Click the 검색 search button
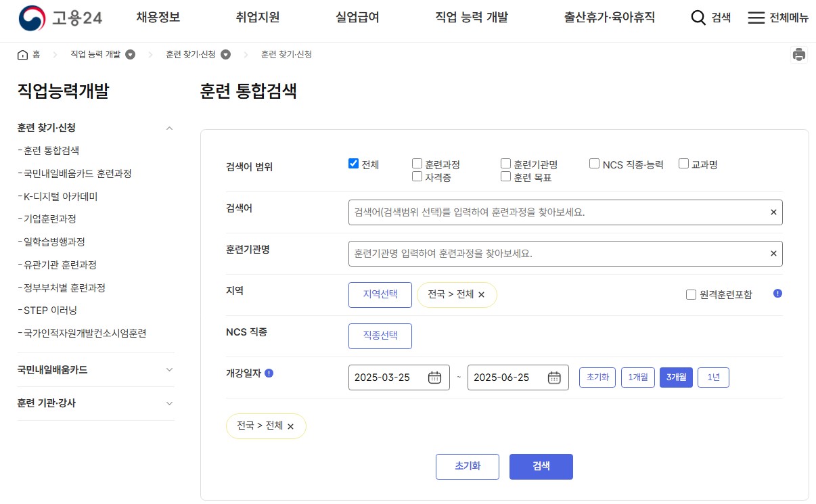Viewport: 816px width, 504px height. point(541,466)
